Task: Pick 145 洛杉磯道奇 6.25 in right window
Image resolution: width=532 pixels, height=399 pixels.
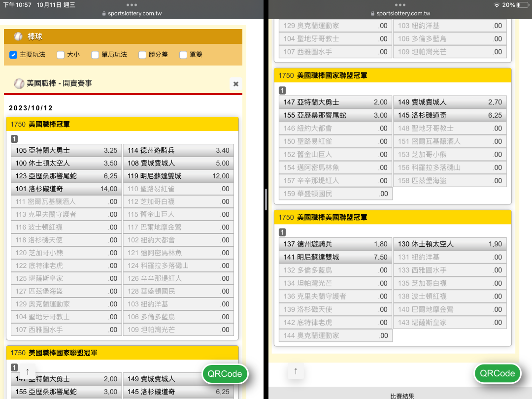Action: click(x=450, y=115)
